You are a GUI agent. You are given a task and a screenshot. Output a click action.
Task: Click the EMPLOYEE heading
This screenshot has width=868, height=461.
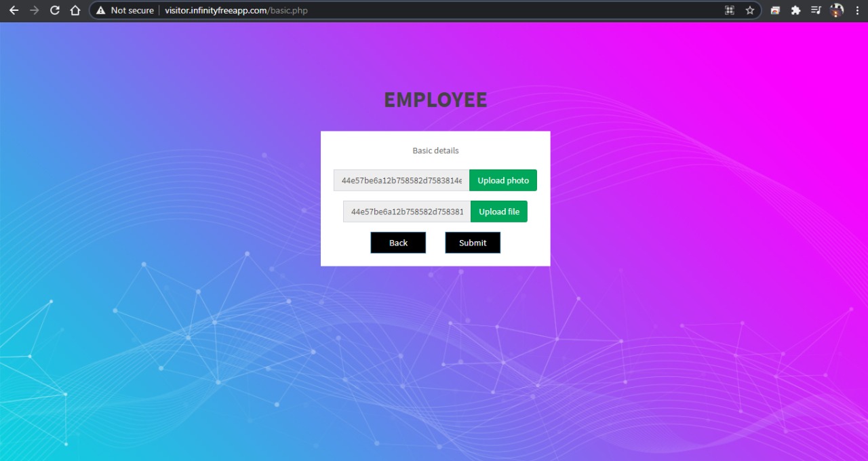pos(435,100)
